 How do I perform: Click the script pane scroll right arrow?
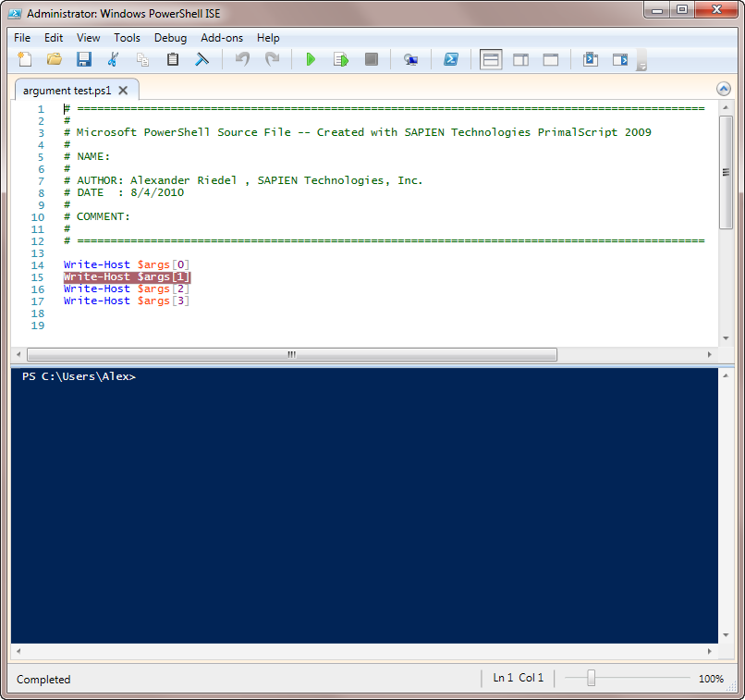(x=709, y=354)
